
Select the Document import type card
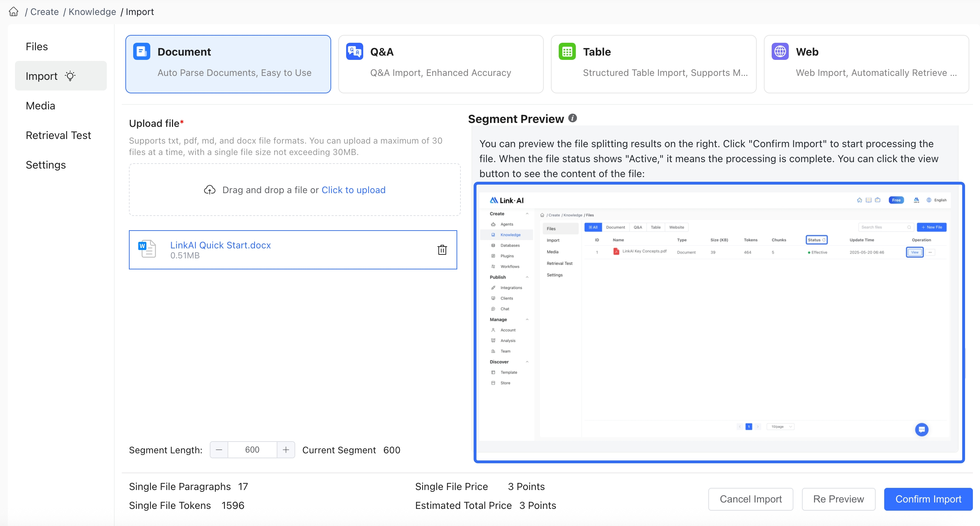[x=228, y=64]
